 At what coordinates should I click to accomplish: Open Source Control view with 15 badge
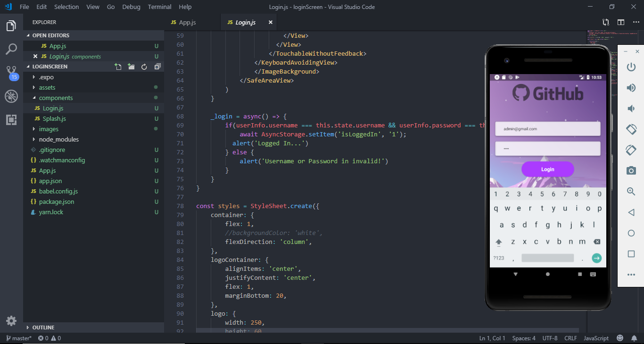[11, 73]
